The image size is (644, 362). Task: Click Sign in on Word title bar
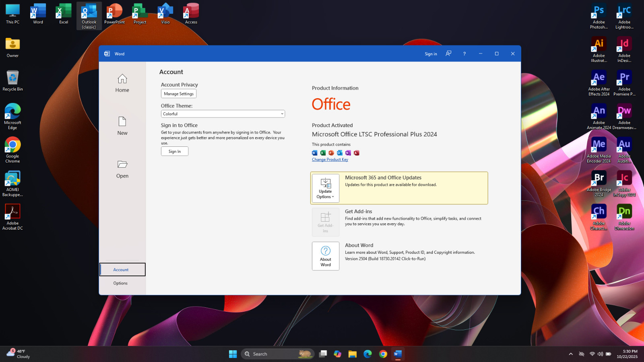coord(431,54)
